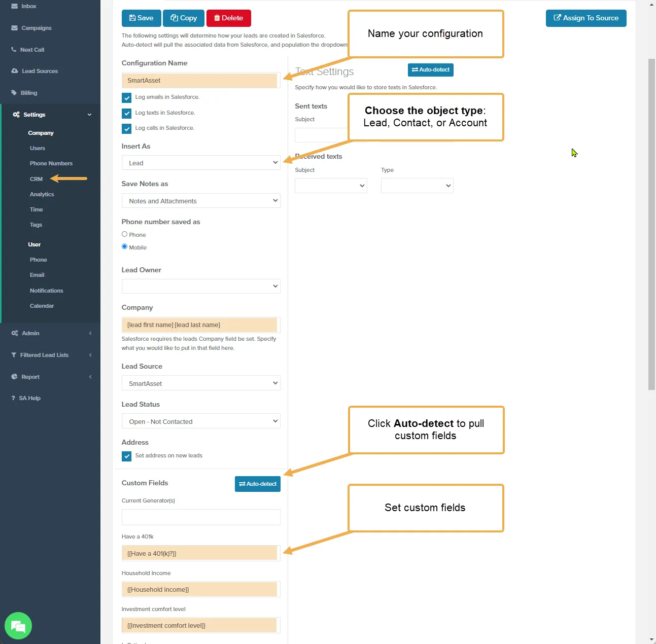Click the Configuration Name input field
The height and width of the screenshot is (644, 656).
pyautogui.click(x=201, y=80)
